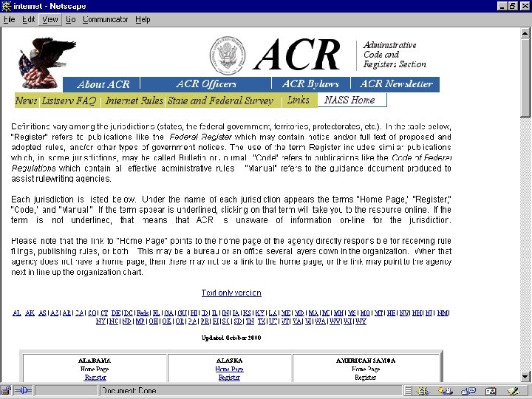Open Alaska's Home Page link

pyautogui.click(x=229, y=369)
